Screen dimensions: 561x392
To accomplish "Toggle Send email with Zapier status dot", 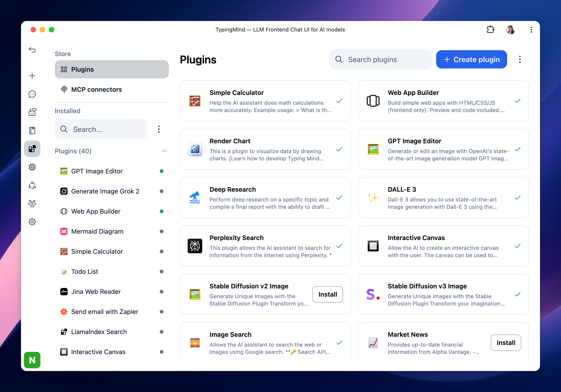I will (x=162, y=312).
